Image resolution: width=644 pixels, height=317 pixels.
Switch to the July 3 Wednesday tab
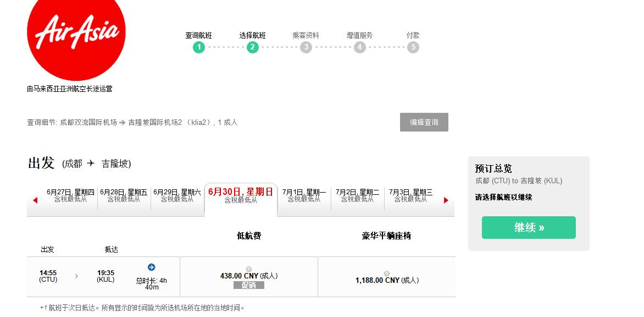(410, 195)
